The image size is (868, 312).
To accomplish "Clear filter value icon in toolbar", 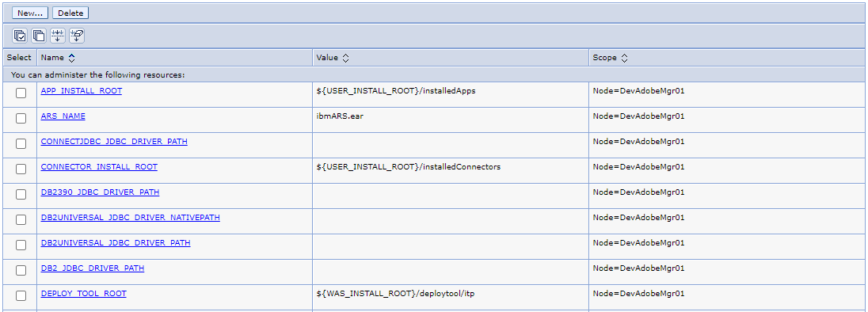I will coord(76,36).
